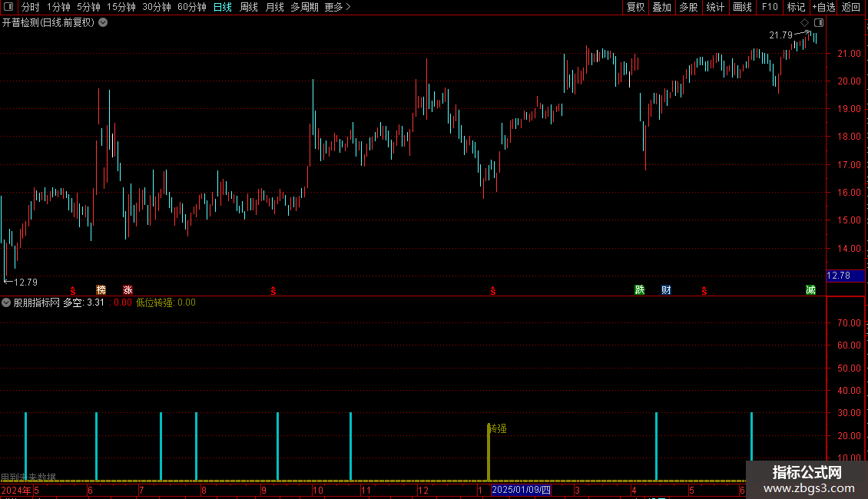Click the highlighted date 2025/01/09/四

click(521, 490)
